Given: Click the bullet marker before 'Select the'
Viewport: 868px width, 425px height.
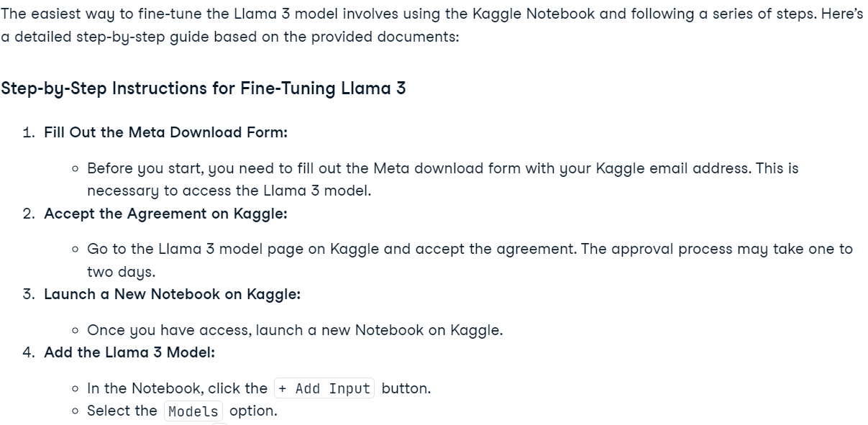Looking at the screenshot, I should 76,411.
